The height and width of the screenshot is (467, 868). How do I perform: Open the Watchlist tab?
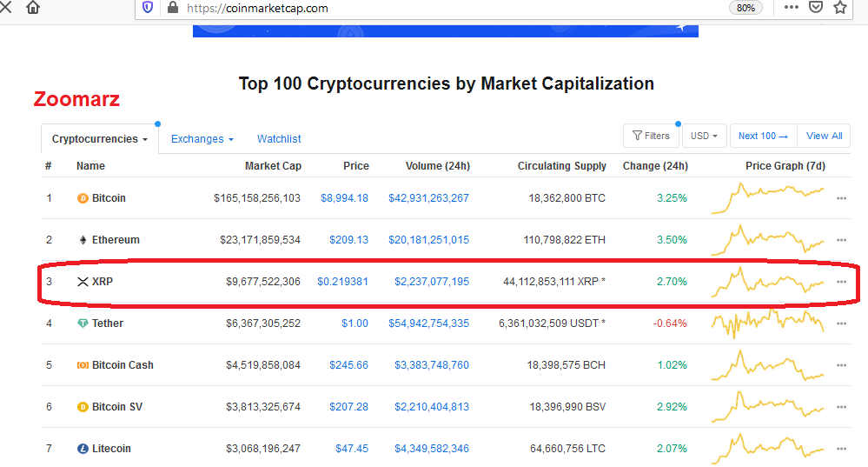[279, 139]
